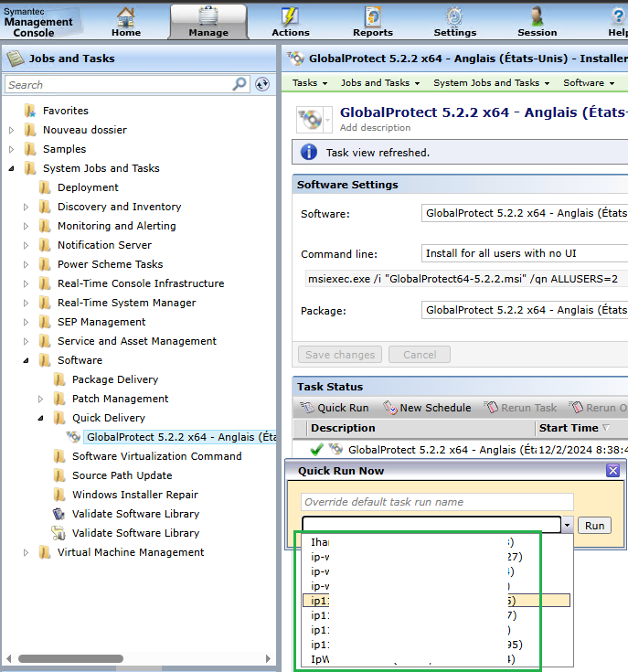The height and width of the screenshot is (672, 628).
Task: Expand the Nouveau dossier folder
Action: point(12,130)
